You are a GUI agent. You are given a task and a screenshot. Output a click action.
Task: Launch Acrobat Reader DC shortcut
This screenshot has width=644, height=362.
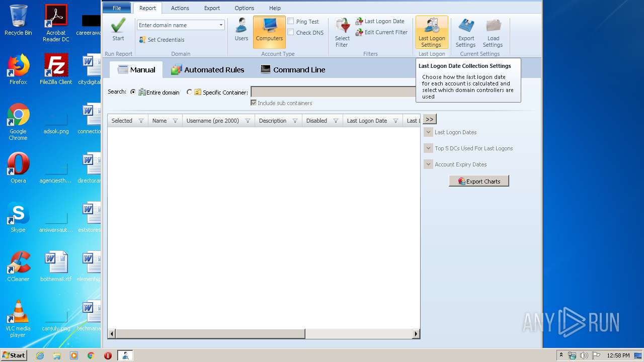[x=56, y=23]
